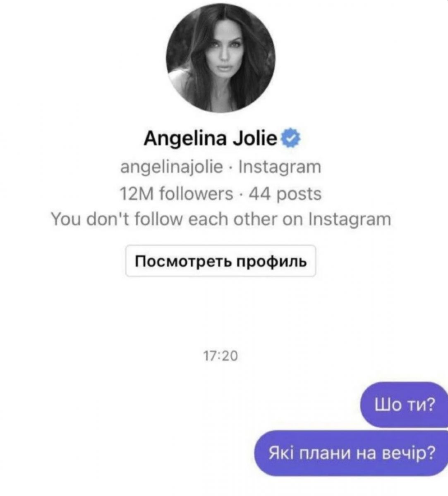Click the 44 posts count

click(285, 193)
